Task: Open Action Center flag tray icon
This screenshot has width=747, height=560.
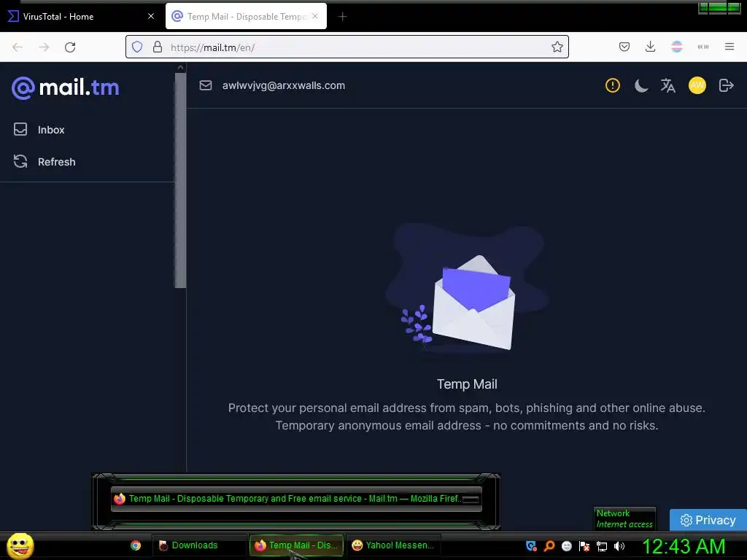Action: [584, 546]
